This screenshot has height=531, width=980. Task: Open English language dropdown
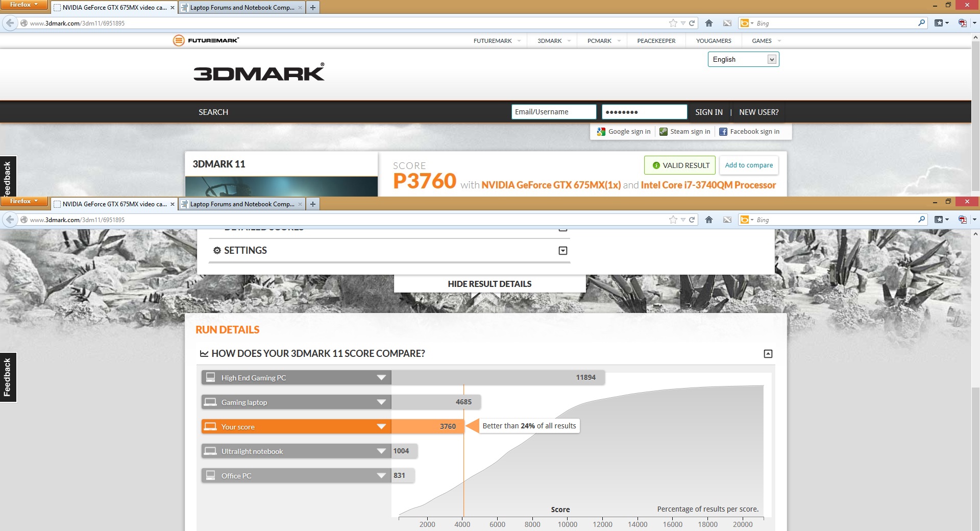coord(743,59)
